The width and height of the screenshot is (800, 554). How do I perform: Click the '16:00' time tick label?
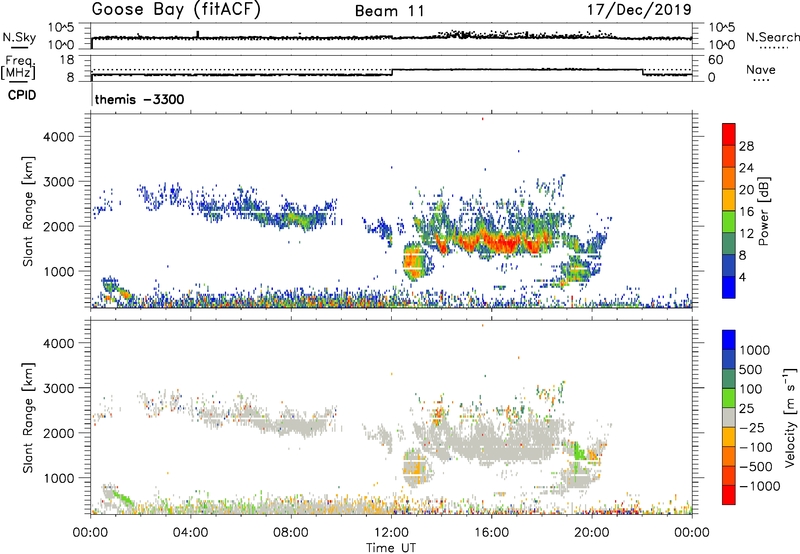tap(491, 533)
